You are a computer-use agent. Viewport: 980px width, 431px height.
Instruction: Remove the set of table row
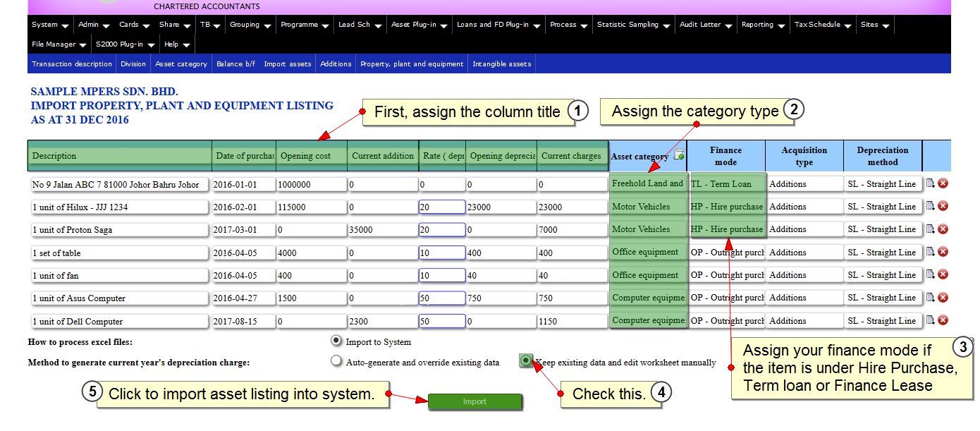pyautogui.click(x=943, y=252)
